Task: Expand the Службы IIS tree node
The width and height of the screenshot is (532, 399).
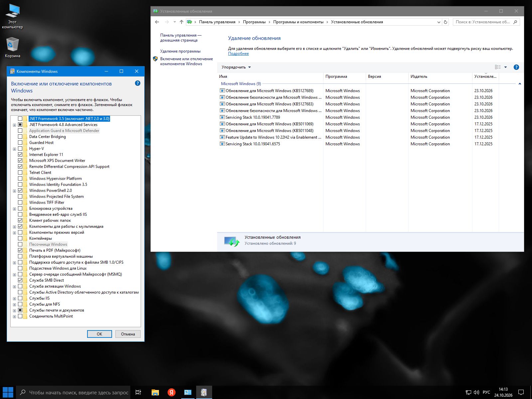Action: (x=14, y=299)
